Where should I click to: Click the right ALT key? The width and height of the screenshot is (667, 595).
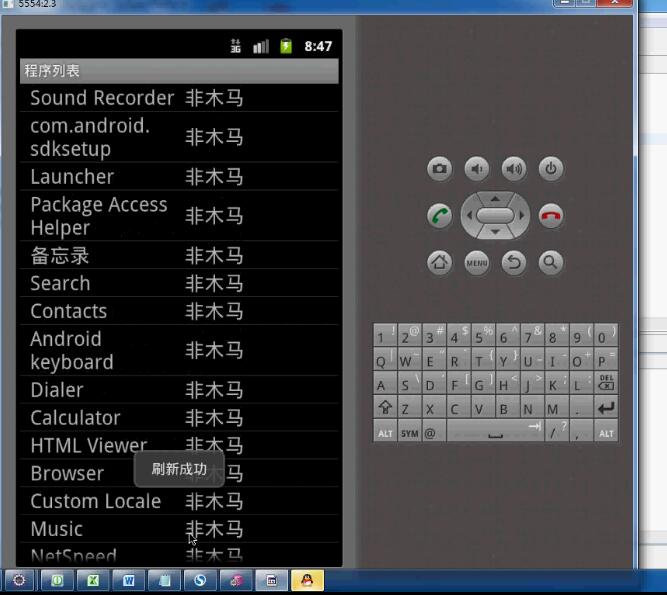pyautogui.click(x=606, y=431)
